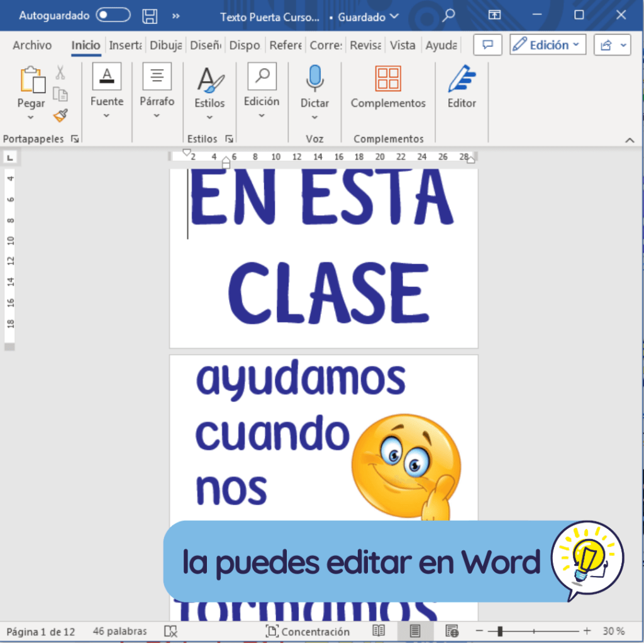Open the Archivo tab
The width and height of the screenshot is (644, 644).
pyautogui.click(x=32, y=45)
